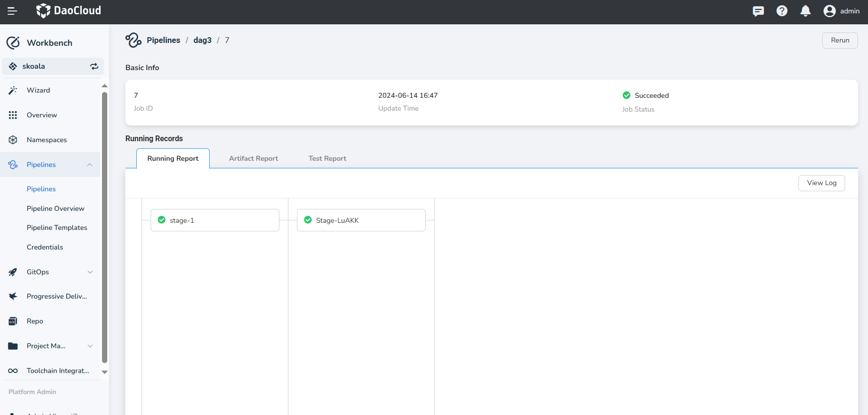Switch to the Test Report tab

(x=327, y=158)
